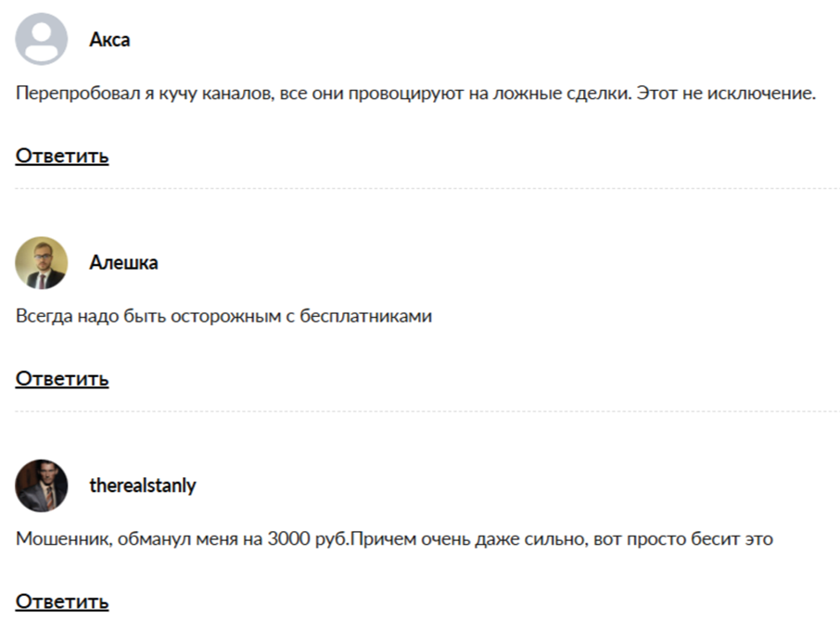Select the Алешка username
This screenshot has width=840, height=619.
(x=123, y=262)
